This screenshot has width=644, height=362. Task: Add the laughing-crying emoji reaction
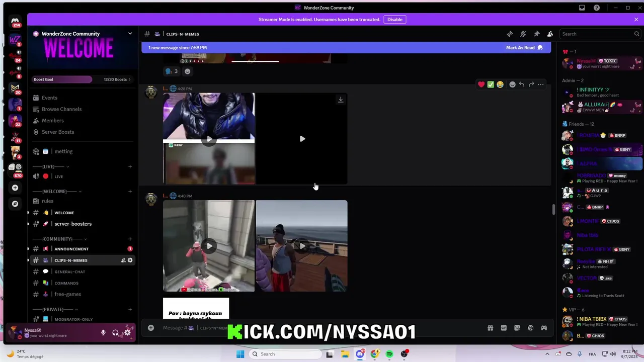500,84
